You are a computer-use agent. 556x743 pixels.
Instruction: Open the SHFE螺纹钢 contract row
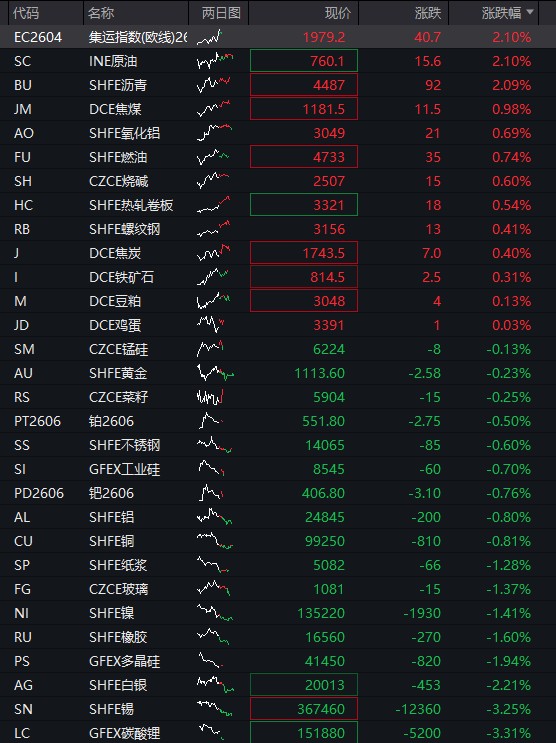point(278,229)
